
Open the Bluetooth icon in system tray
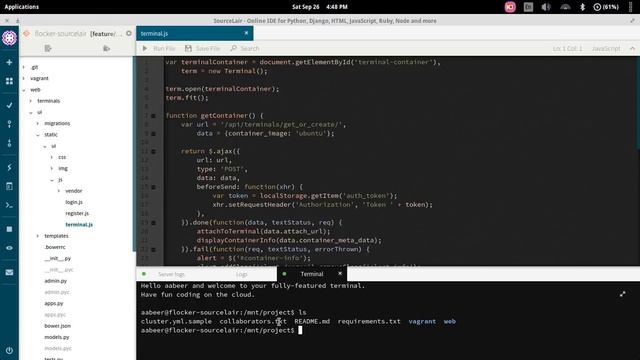pos(582,7)
